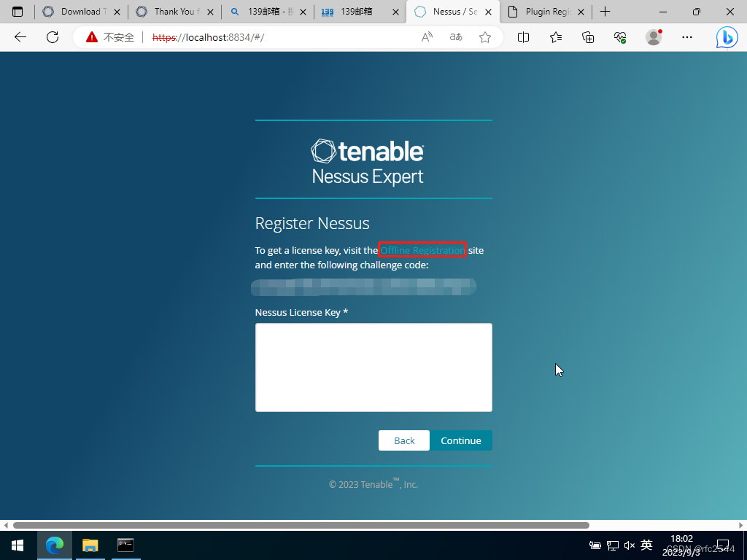Click the Back button

click(404, 440)
